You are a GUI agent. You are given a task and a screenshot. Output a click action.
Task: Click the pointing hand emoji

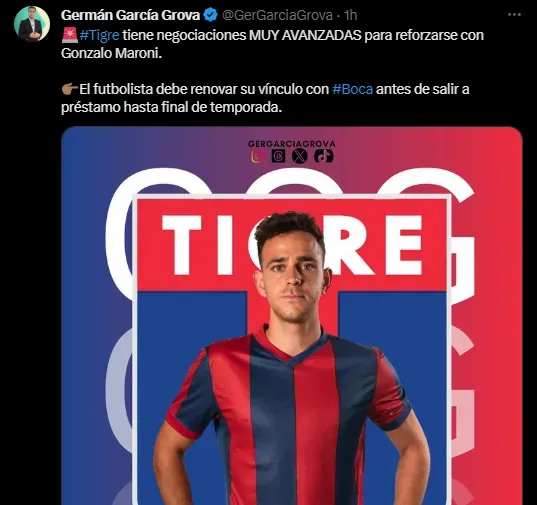(x=70, y=89)
